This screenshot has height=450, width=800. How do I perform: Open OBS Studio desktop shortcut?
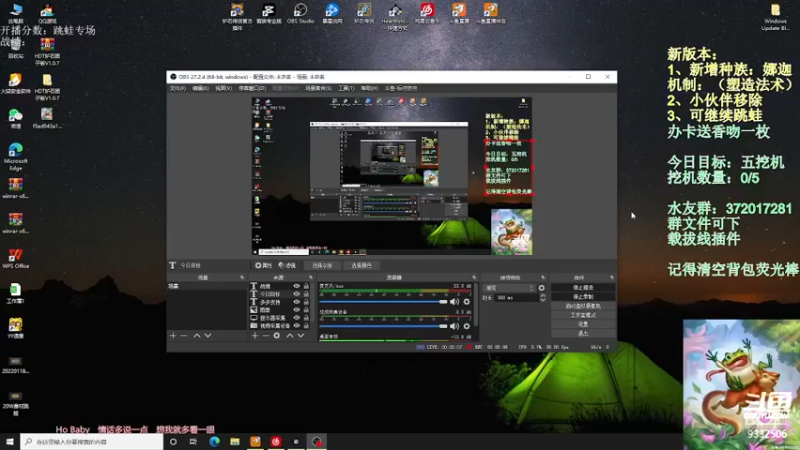(301, 14)
